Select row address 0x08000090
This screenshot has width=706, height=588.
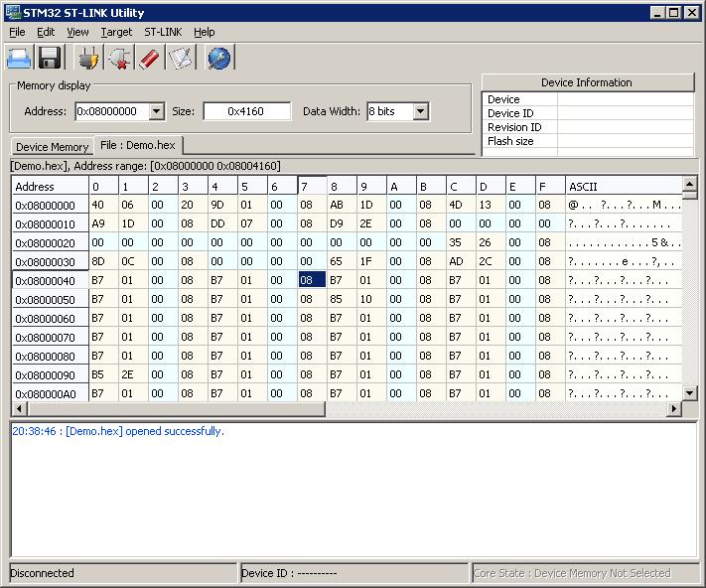coord(50,374)
